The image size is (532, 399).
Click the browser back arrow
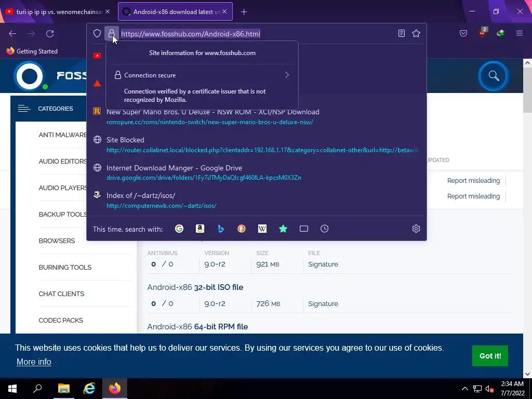point(12,34)
